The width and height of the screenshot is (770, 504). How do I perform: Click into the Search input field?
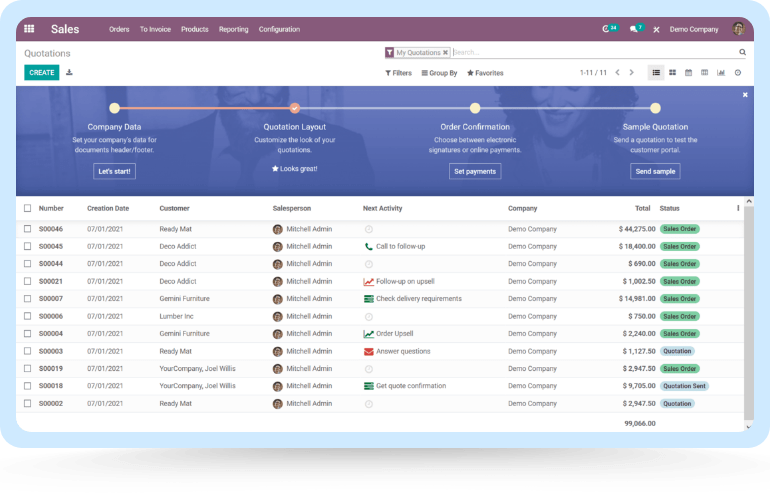click(590, 52)
